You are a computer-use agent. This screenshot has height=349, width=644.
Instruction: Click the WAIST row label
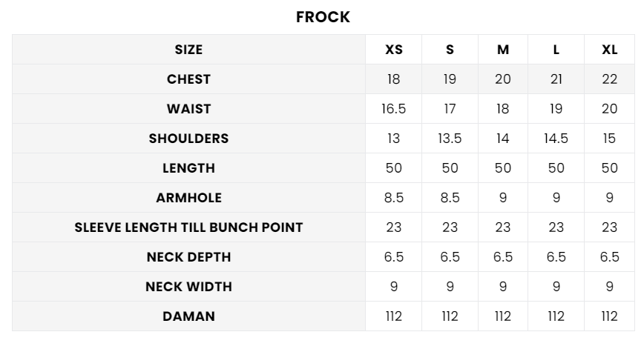[188, 109]
